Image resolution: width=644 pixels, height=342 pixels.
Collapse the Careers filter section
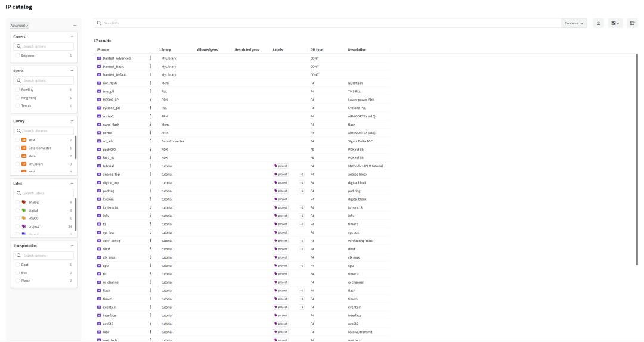point(72,36)
